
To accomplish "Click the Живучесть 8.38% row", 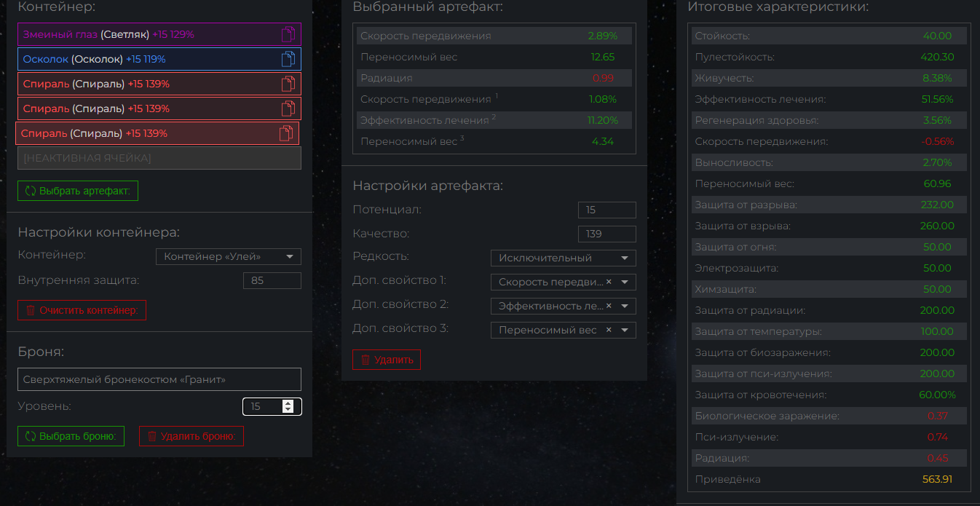I will coord(829,78).
